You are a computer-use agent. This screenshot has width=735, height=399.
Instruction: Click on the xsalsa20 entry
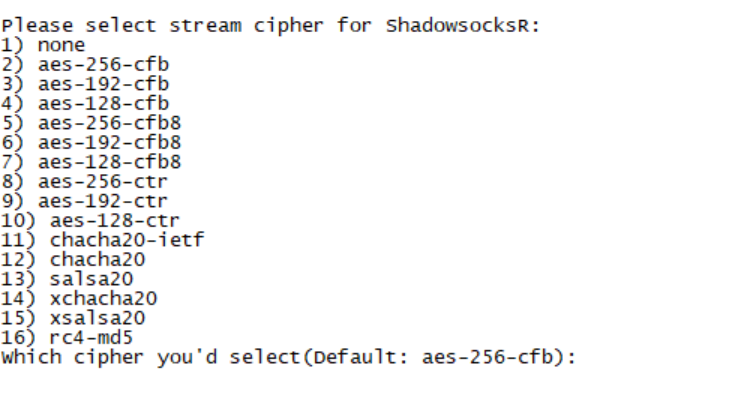point(73,318)
